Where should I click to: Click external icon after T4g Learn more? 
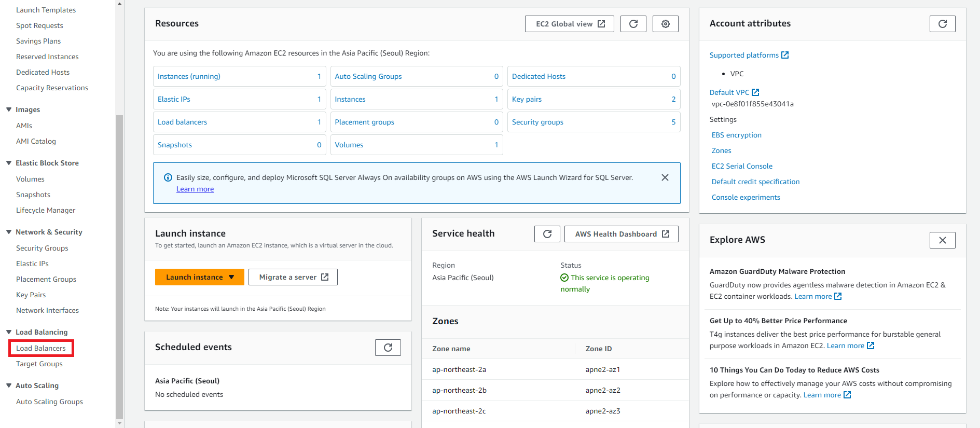tap(871, 346)
